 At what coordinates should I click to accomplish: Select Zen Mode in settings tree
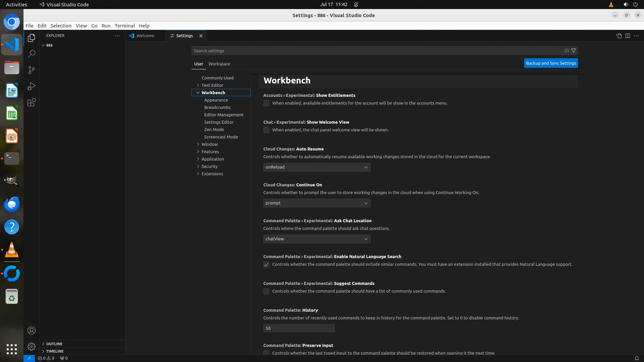pyautogui.click(x=214, y=129)
